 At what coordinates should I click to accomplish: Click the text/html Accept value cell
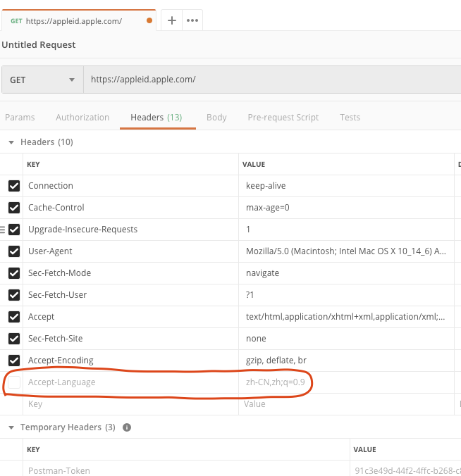(346, 317)
